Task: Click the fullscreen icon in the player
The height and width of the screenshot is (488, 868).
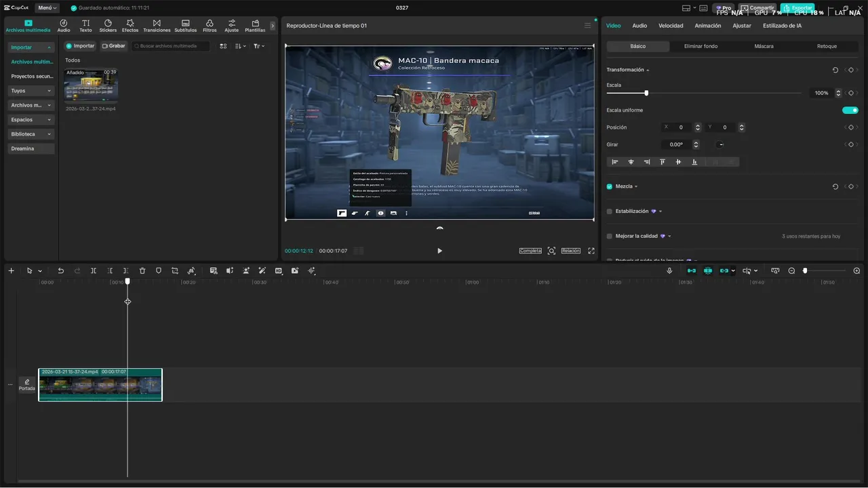Action: point(591,251)
